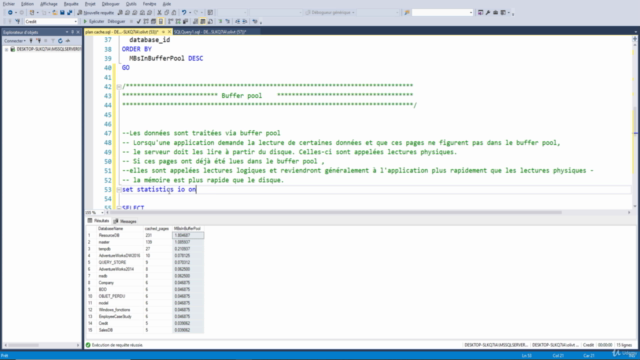Viewport: 640px width, 360px height.
Task: Click the display estimated execution plan icon
Action: pos(146,21)
